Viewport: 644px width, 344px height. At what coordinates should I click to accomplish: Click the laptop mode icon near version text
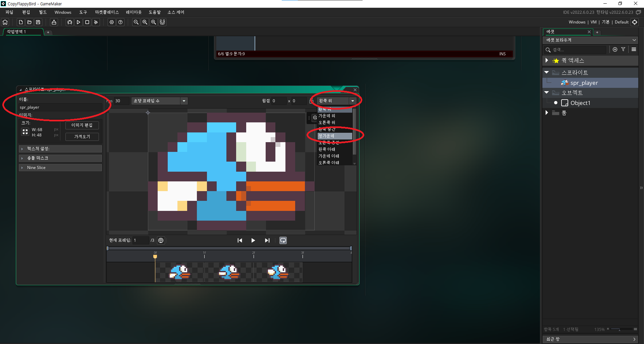(638, 12)
